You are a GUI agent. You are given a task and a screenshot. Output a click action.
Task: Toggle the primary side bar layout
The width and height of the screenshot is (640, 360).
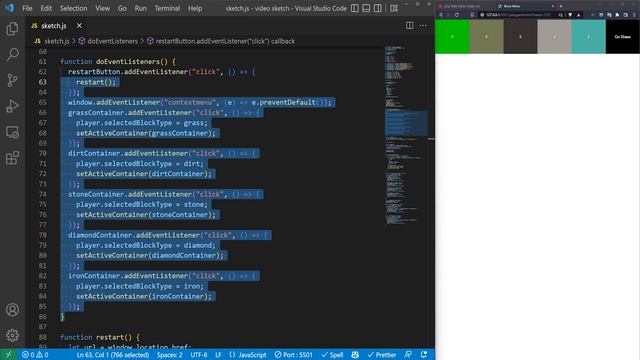pos(355,8)
